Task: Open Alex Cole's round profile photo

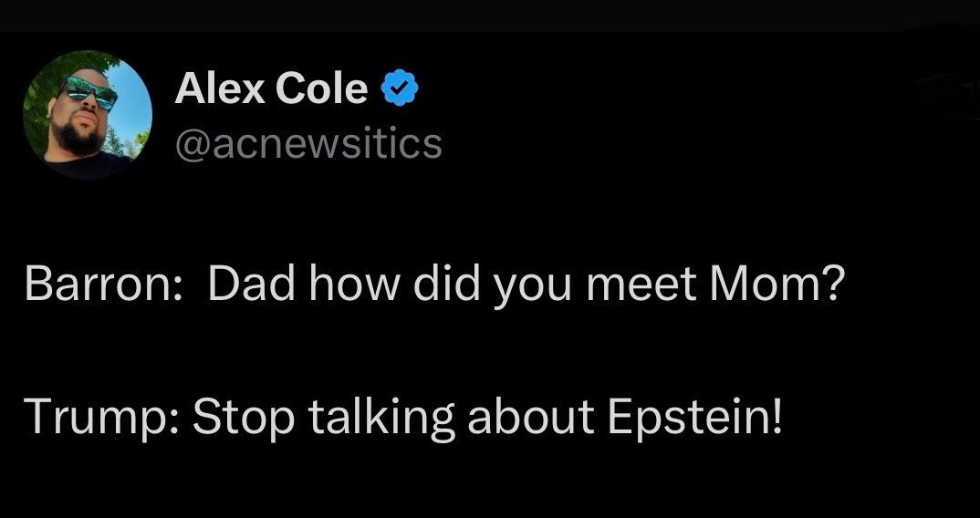Action: (x=88, y=115)
